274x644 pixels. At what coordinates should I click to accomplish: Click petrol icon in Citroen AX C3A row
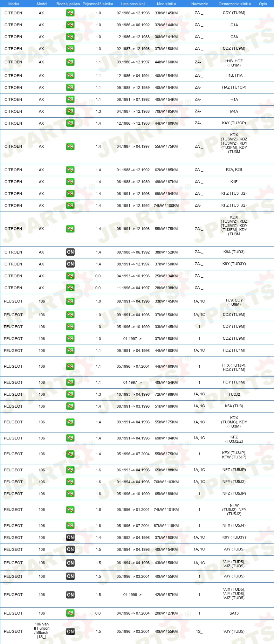[70, 37]
